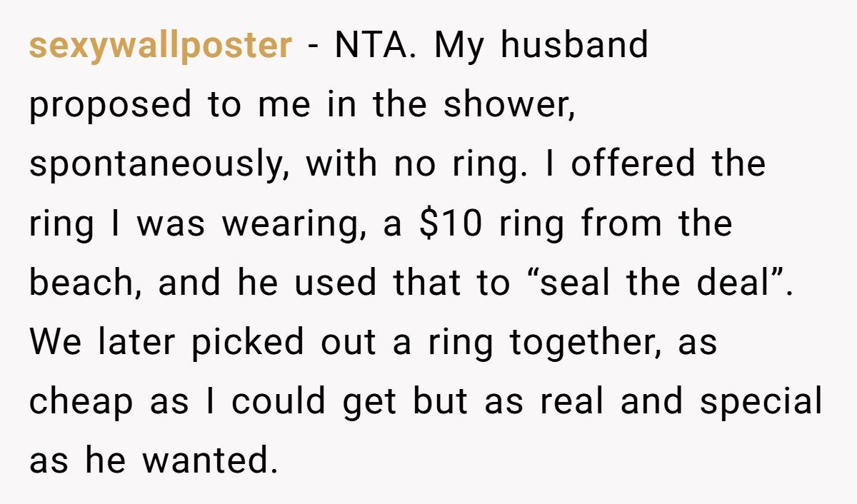This screenshot has width=857, height=504.
Task: Click the words "he wanted."
Action: pyautogui.click(x=181, y=461)
